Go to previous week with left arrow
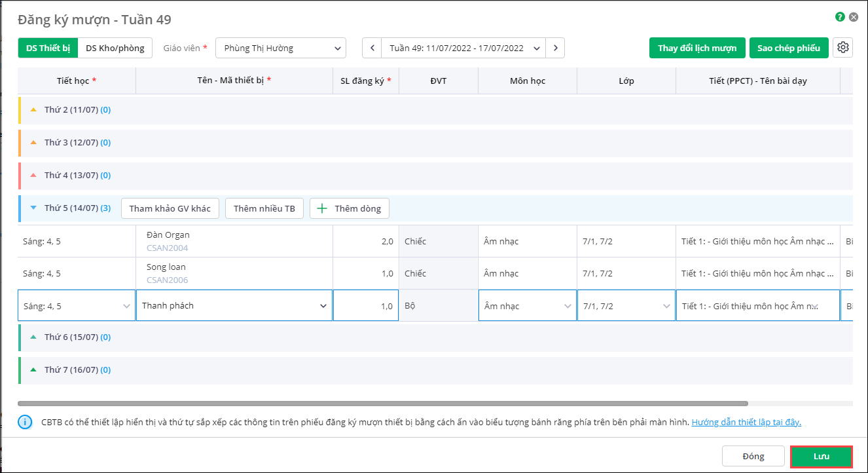 [x=372, y=48]
